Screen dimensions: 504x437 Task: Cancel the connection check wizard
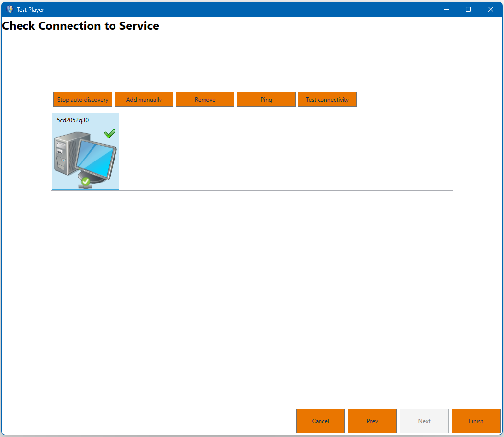[320, 421]
